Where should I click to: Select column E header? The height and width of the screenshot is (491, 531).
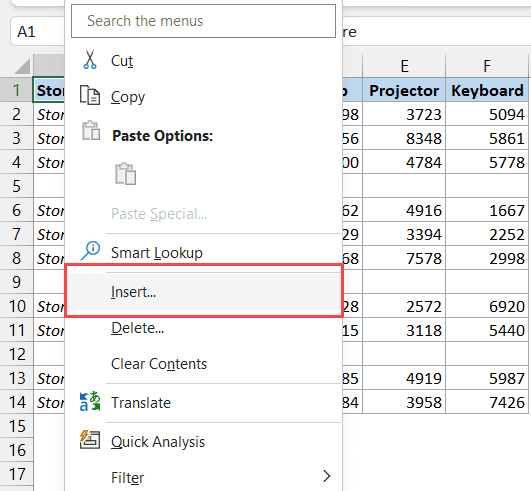click(x=404, y=66)
